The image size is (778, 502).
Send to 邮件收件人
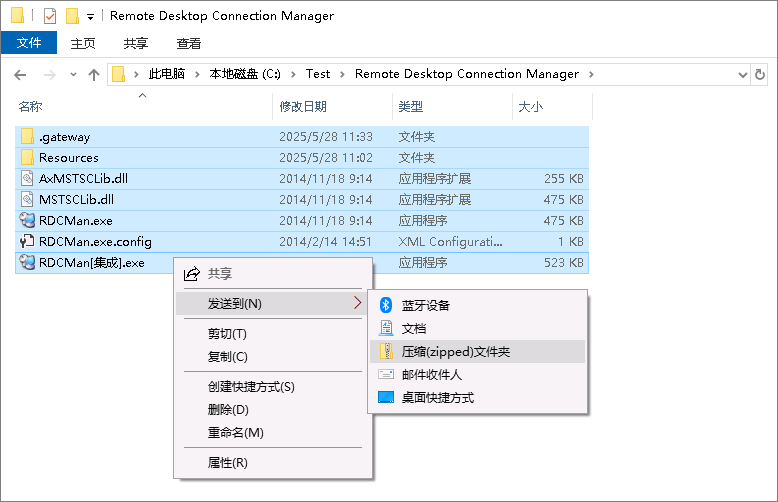477,374
